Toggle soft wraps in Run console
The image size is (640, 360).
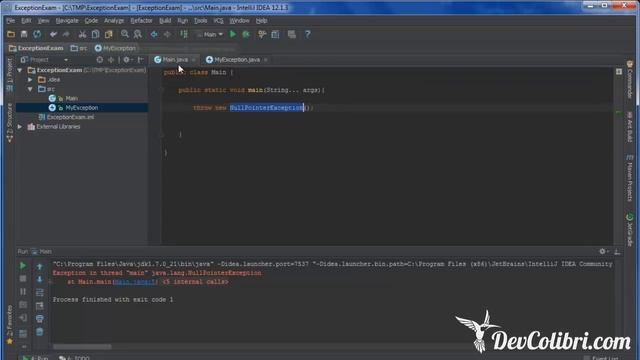pos(40,293)
